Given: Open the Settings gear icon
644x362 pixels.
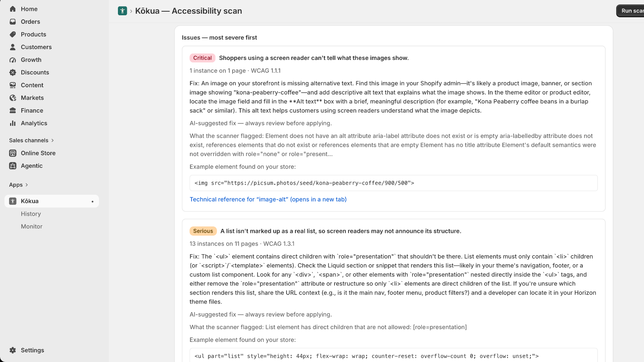Looking at the screenshot, I should [x=13, y=350].
